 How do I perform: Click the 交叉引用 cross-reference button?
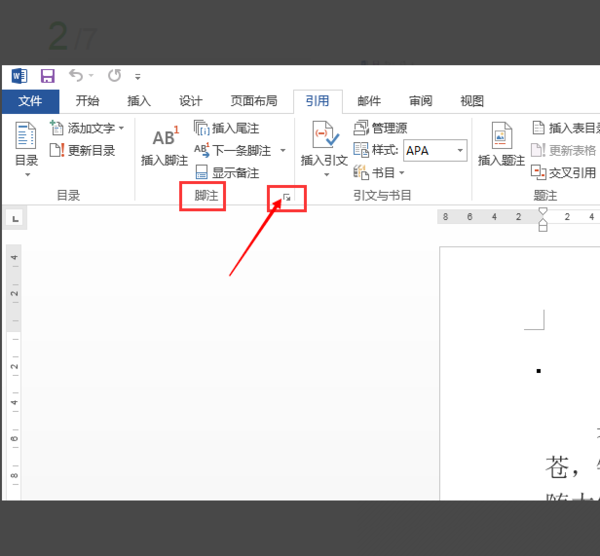[563, 173]
